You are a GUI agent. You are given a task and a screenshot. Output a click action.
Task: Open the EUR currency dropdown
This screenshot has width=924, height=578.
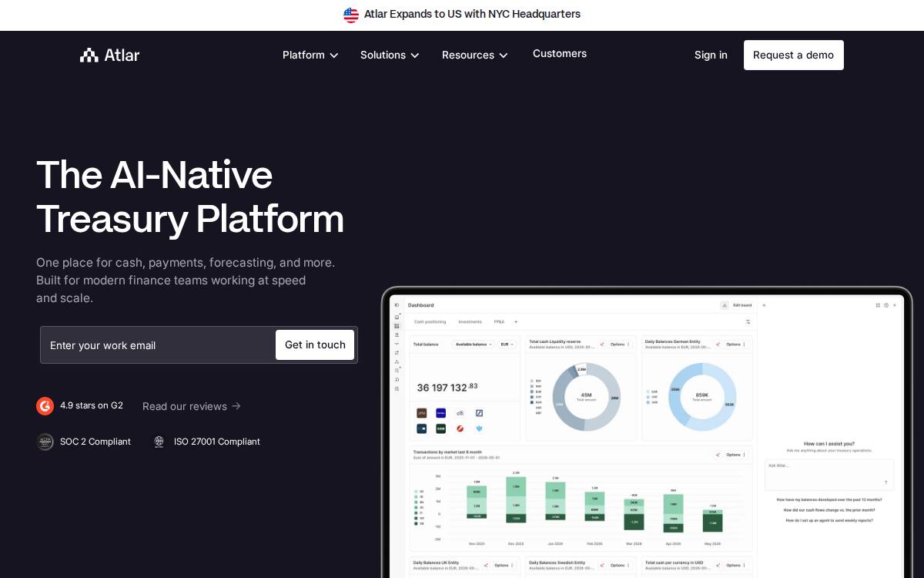click(507, 344)
